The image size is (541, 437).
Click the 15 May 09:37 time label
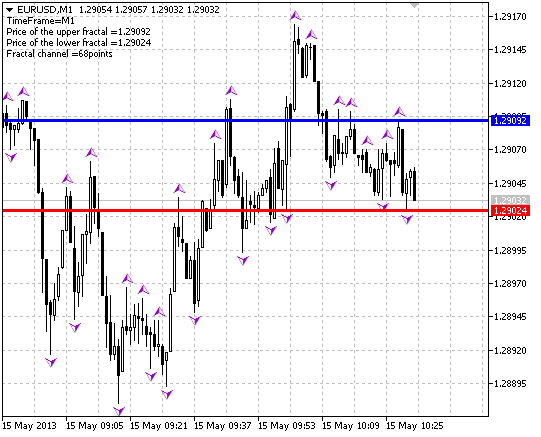click(223, 426)
